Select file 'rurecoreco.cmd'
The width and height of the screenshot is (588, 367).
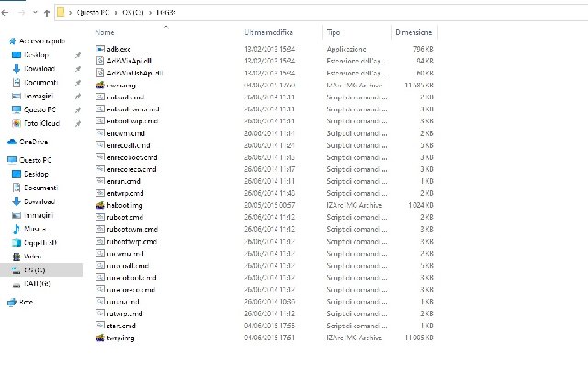pyautogui.click(x=131, y=290)
